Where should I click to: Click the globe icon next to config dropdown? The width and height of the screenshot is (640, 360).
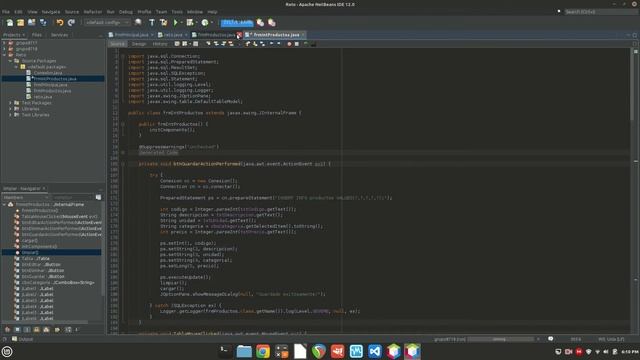pos(138,22)
